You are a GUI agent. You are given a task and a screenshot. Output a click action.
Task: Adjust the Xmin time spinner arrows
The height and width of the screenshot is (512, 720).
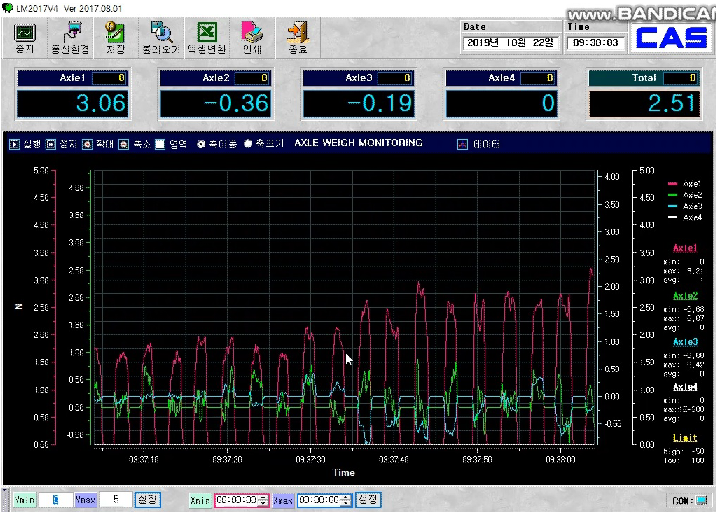(x=264, y=500)
